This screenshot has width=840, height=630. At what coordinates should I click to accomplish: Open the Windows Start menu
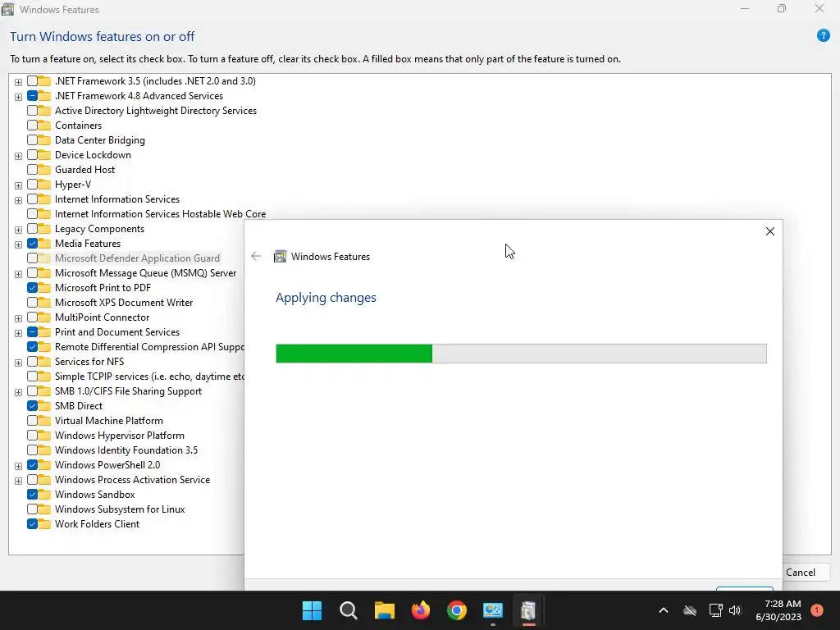[x=313, y=610]
